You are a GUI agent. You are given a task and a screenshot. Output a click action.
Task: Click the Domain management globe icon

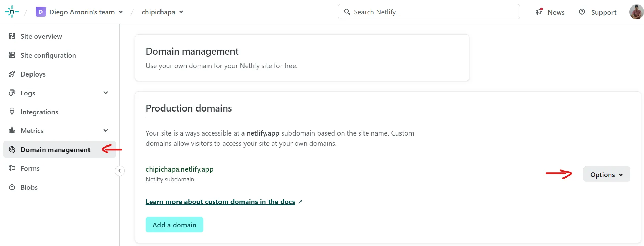point(12,149)
